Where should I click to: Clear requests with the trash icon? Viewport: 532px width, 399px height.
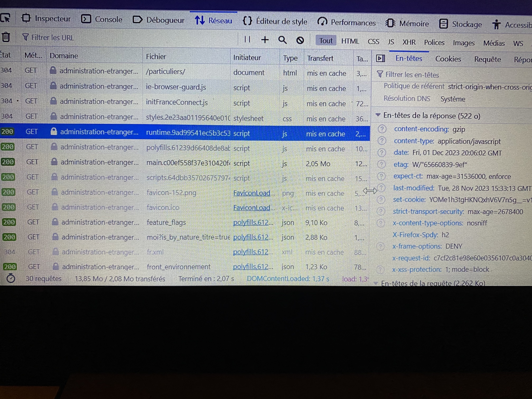pyautogui.click(x=6, y=37)
